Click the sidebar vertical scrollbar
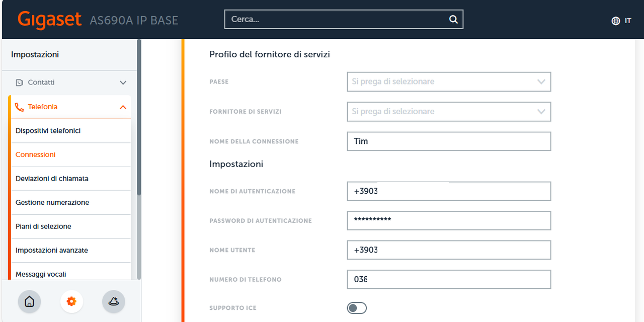The width and height of the screenshot is (644, 322). [139, 118]
